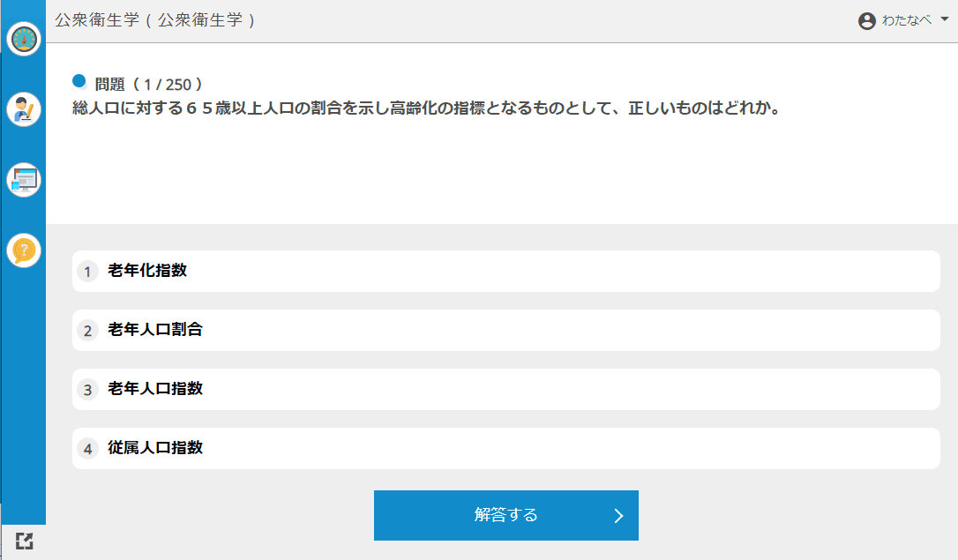Viewport: 958px width, 560px height.
Task: Click the user avatar icon in the header
Action: [x=867, y=19]
